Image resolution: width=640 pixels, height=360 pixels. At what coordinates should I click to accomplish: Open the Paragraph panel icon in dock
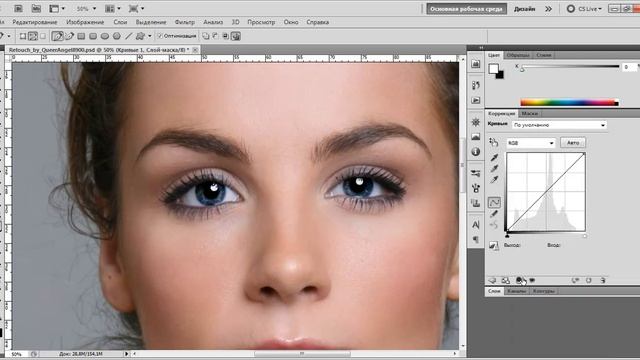(x=476, y=240)
